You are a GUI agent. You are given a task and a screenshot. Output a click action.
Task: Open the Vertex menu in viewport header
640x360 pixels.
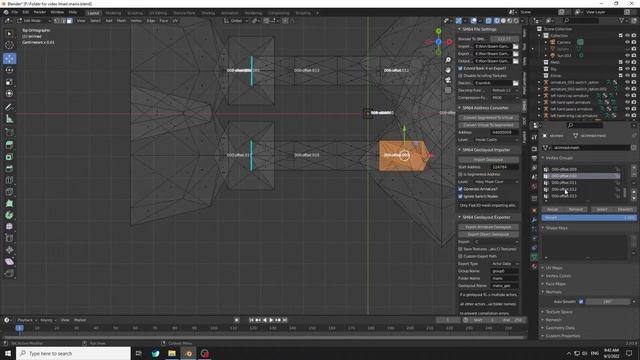click(136, 20)
